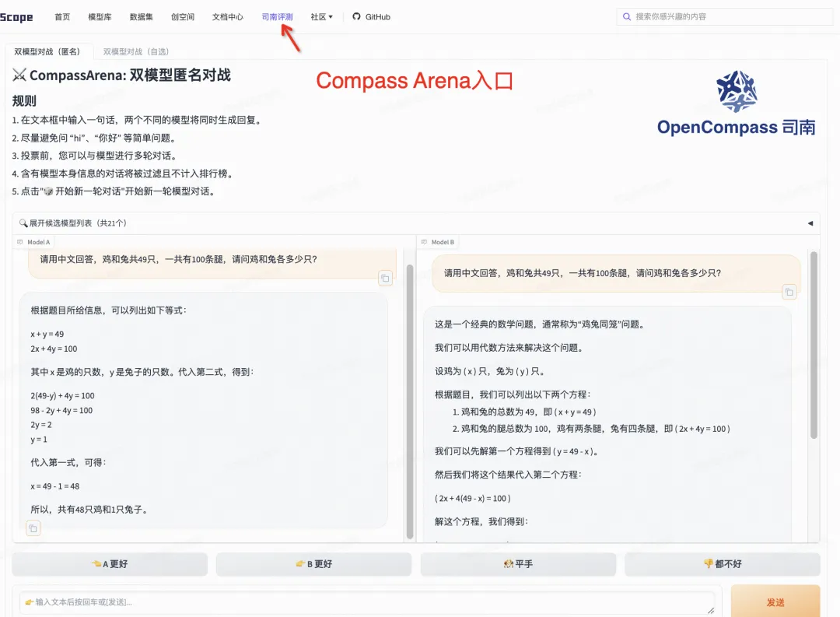Image resolution: width=840 pixels, height=617 pixels.
Task: Expand the candidate model list of 21 models
Action: pyautogui.click(x=75, y=223)
